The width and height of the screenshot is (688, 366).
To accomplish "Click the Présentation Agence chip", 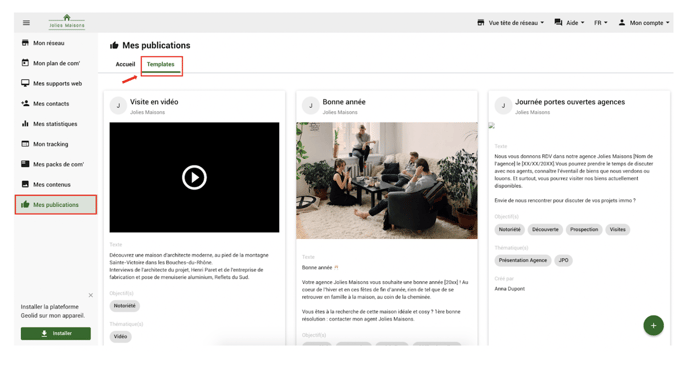I will click(523, 260).
